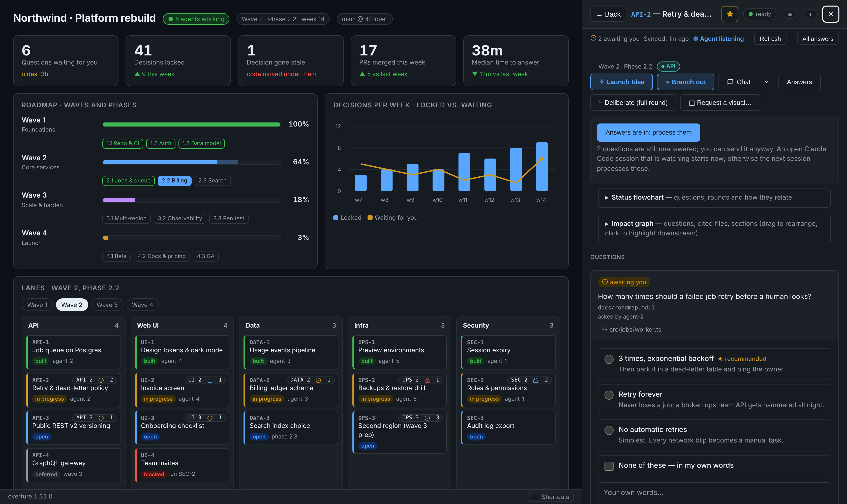Click the circle target icon beside ready
Screen dimensions: 847x504
[x=790, y=14]
